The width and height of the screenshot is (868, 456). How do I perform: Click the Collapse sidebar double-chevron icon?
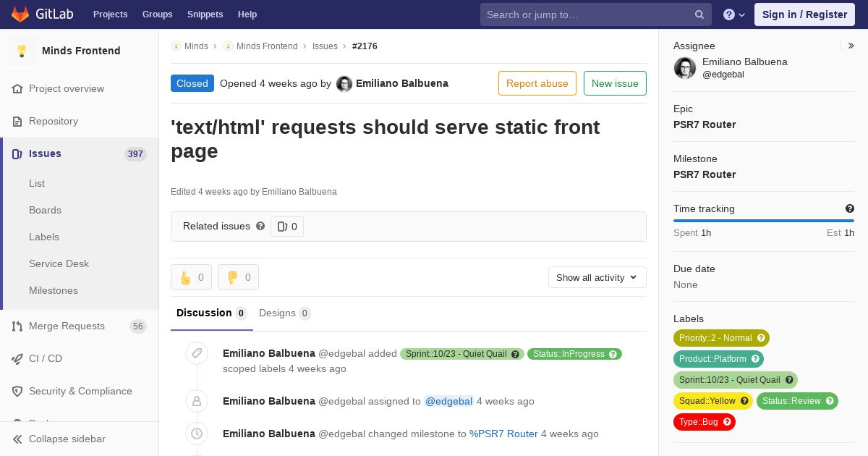click(x=17, y=439)
